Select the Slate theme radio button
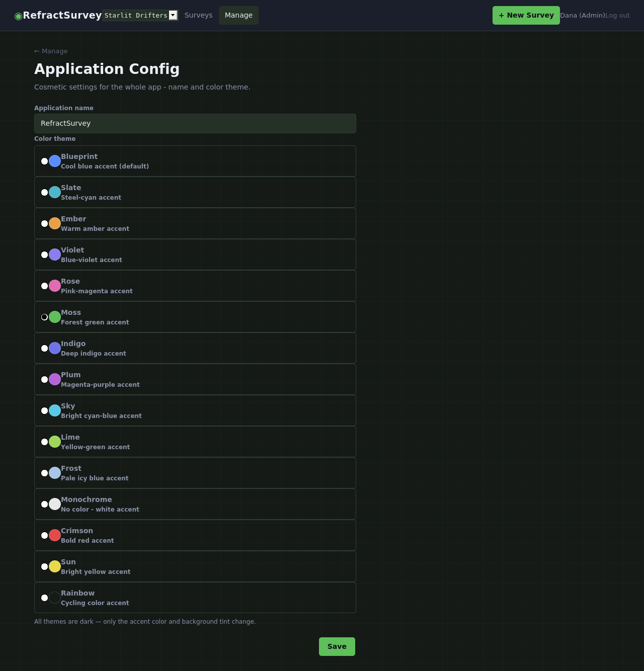 point(44,192)
